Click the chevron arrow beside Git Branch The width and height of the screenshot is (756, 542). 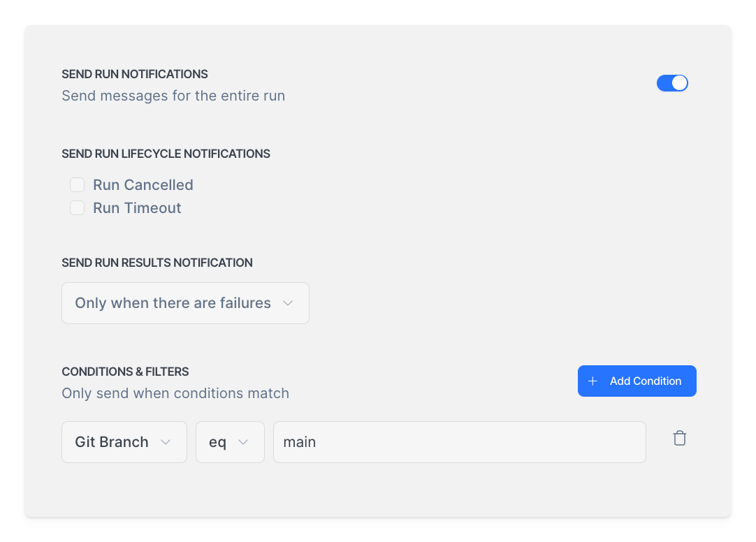click(166, 442)
